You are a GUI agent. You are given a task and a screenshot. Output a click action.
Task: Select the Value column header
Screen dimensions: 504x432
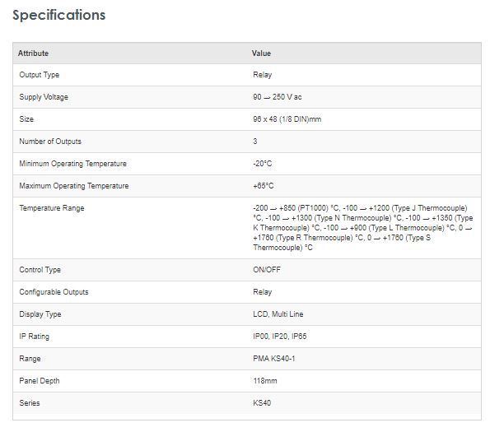[261, 53]
